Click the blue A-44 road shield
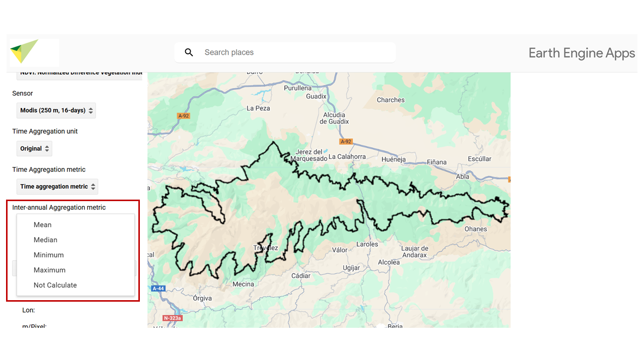The width and height of the screenshot is (644, 362). tap(158, 289)
